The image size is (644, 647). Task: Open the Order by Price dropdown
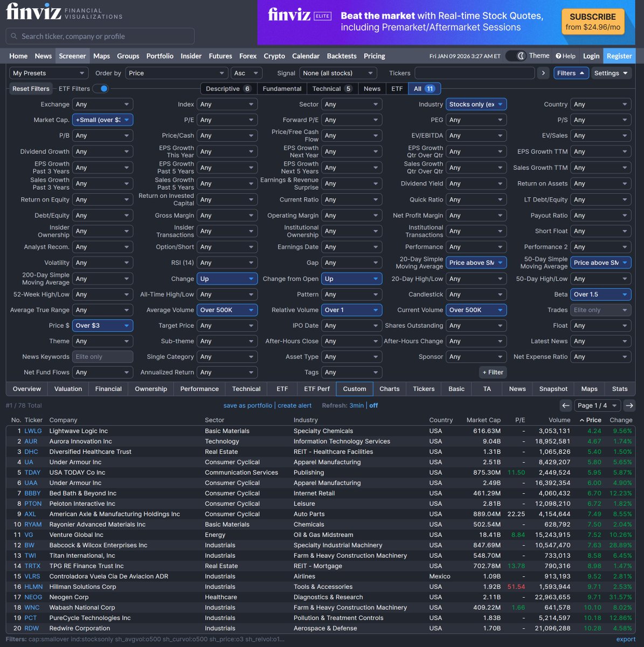pyautogui.click(x=177, y=73)
